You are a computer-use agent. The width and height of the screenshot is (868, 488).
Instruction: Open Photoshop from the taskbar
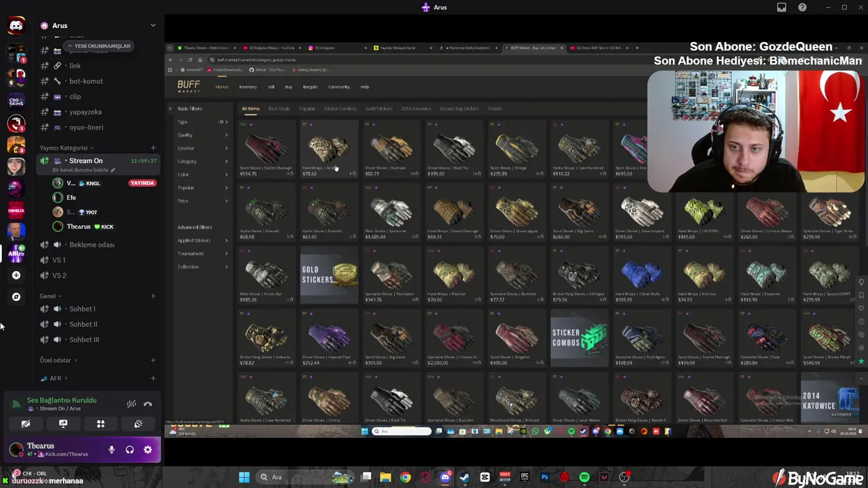pyautogui.click(x=545, y=477)
